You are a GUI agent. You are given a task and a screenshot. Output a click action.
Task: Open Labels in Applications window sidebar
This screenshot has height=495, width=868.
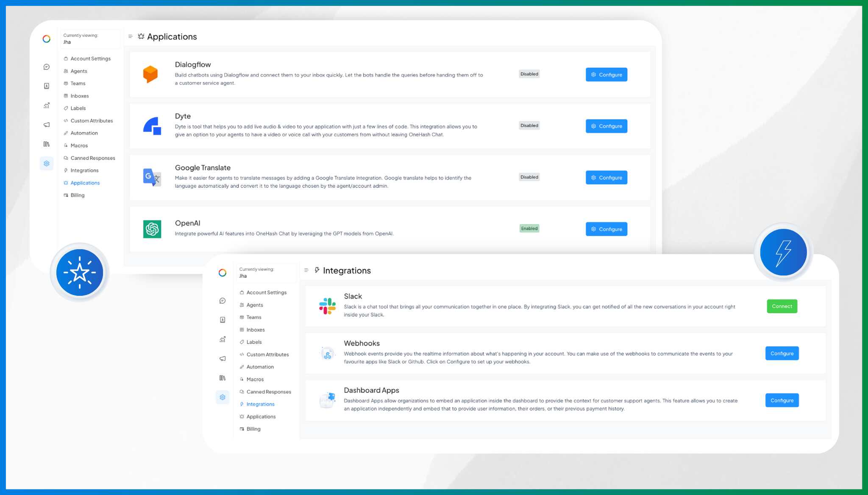[75, 108]
